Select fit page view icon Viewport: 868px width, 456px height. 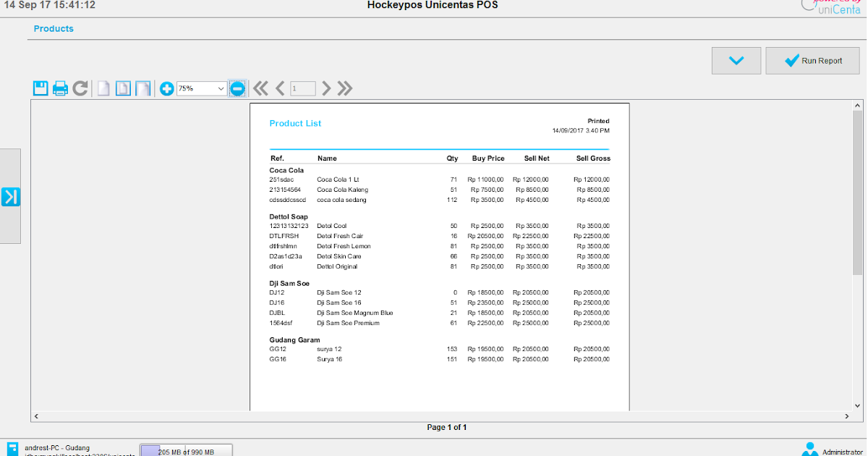click(x=124, y=88)
